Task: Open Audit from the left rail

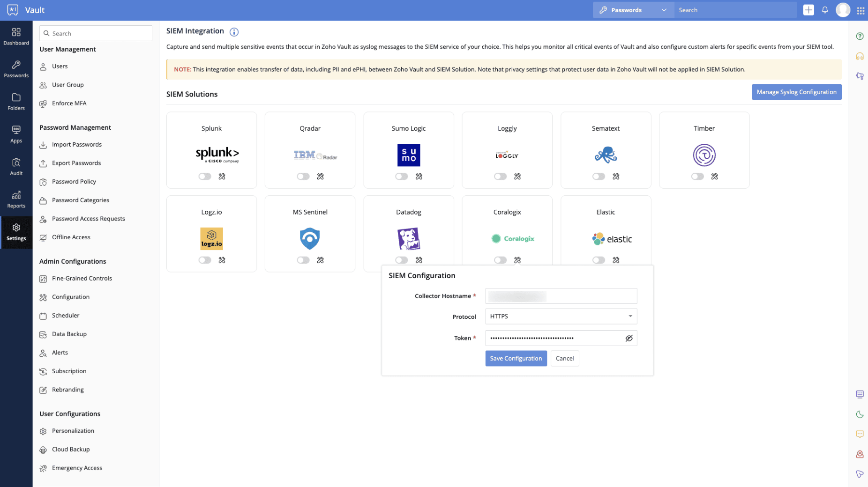Action: (x=16, y=167)
